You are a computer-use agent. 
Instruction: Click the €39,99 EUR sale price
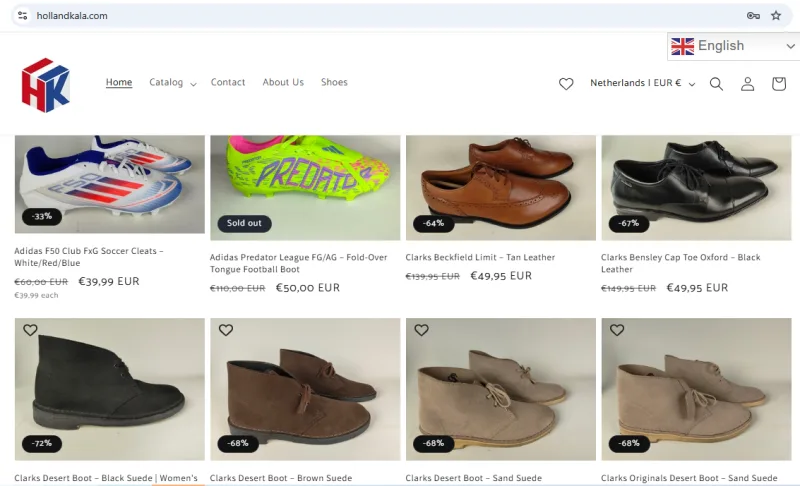[x=109, y=282]
